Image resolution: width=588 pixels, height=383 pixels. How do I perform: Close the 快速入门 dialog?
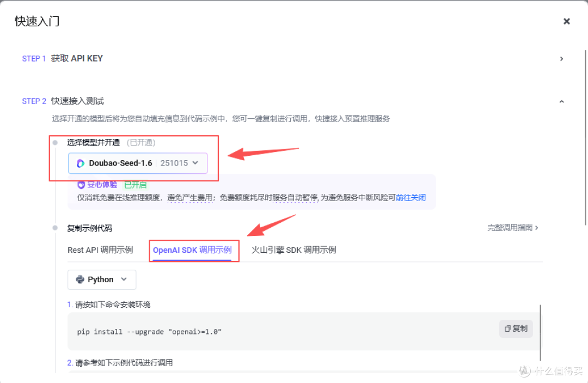pyautogui.click(x=566, y=21)
